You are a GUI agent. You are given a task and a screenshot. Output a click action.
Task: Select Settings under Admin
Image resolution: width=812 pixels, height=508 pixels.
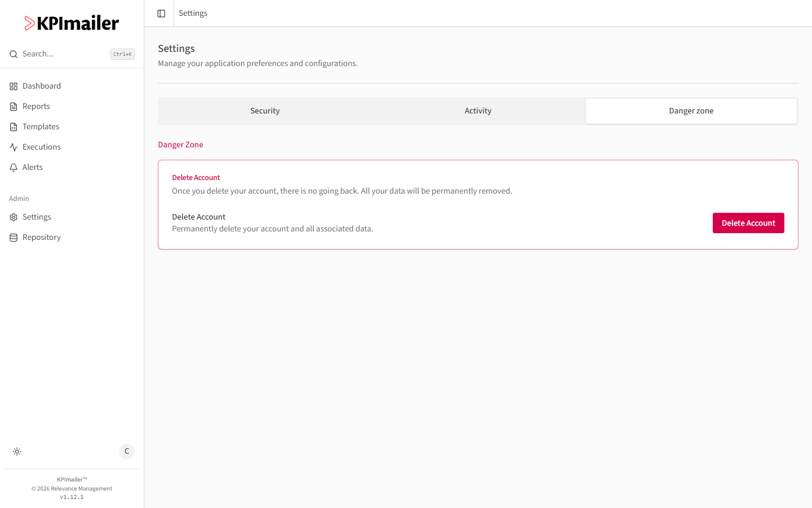tap(72, 217)
